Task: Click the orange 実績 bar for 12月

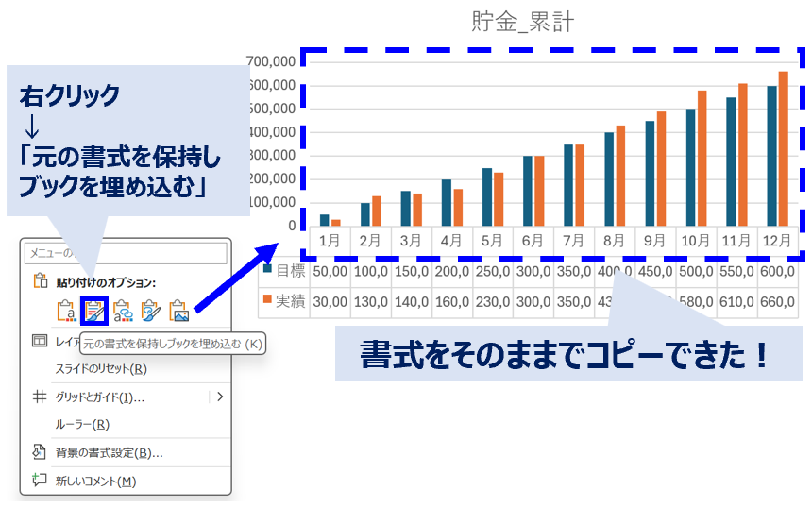Action: (783, 148)
